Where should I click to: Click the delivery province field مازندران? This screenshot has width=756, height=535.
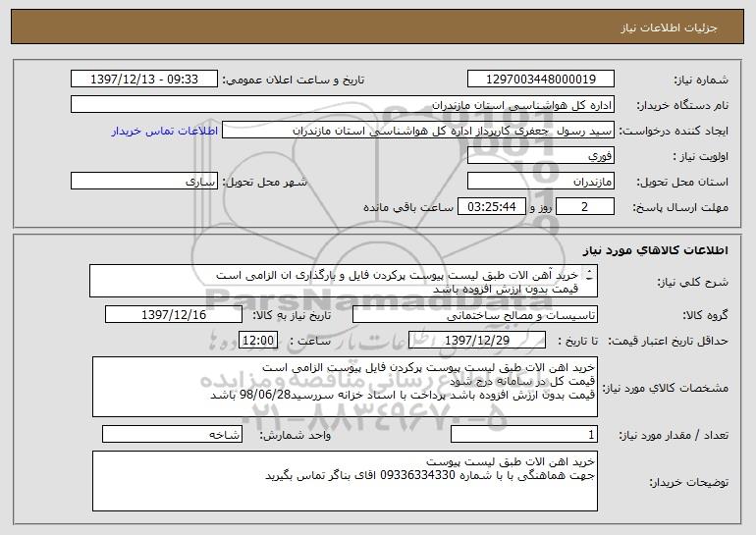click(x=540, y=182)
